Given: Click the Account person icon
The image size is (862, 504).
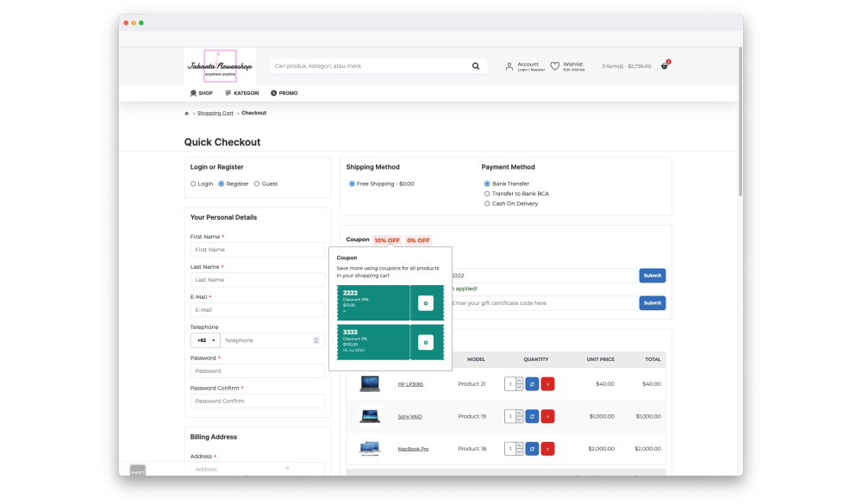Looking at the screenshot, I should point(509,66).
